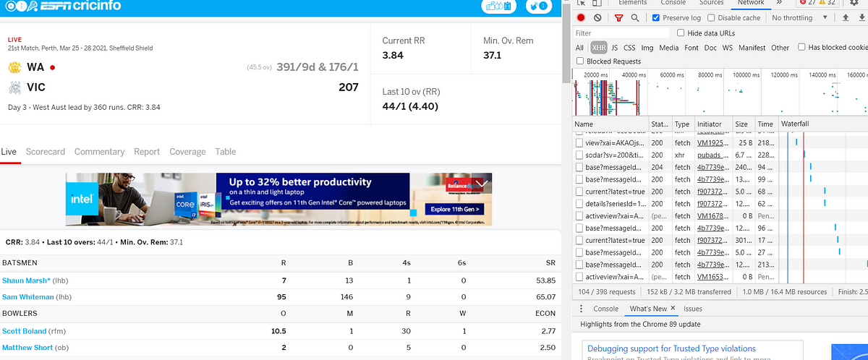Tick checkbox for sodar?sv=200 request row

(x=579, y=155)
